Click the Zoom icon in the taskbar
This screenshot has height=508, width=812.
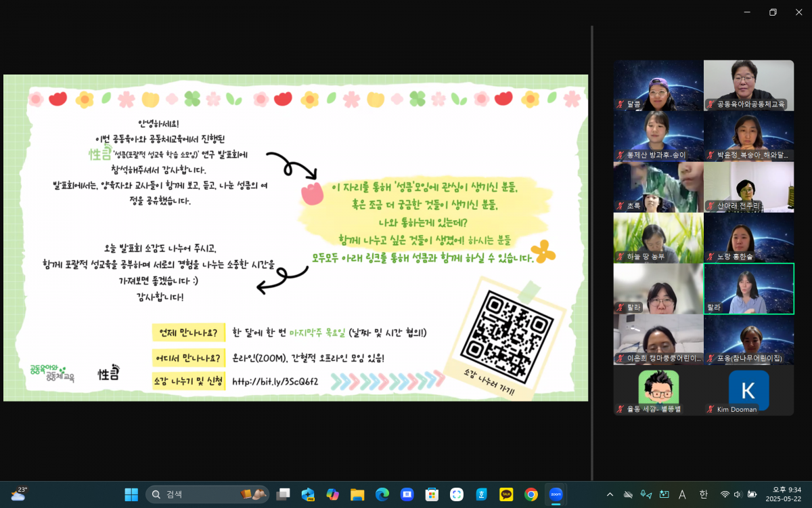pyautogui.click(x=556, y=494)
